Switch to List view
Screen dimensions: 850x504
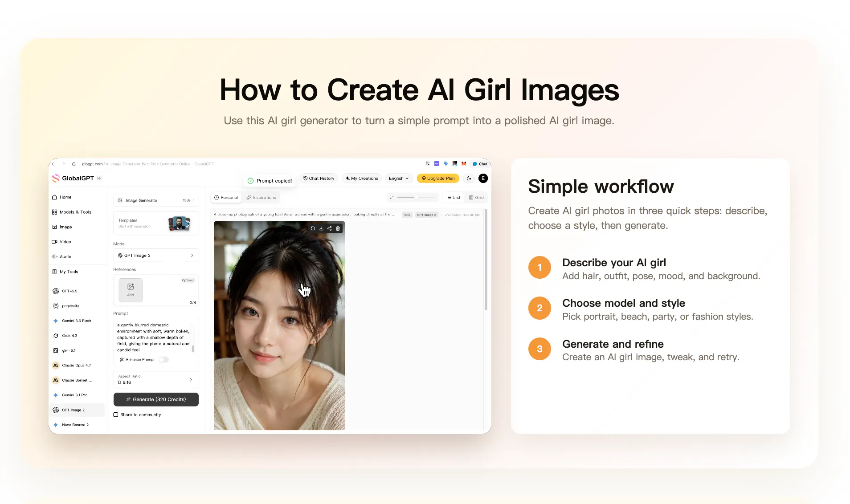coord(454,198)
